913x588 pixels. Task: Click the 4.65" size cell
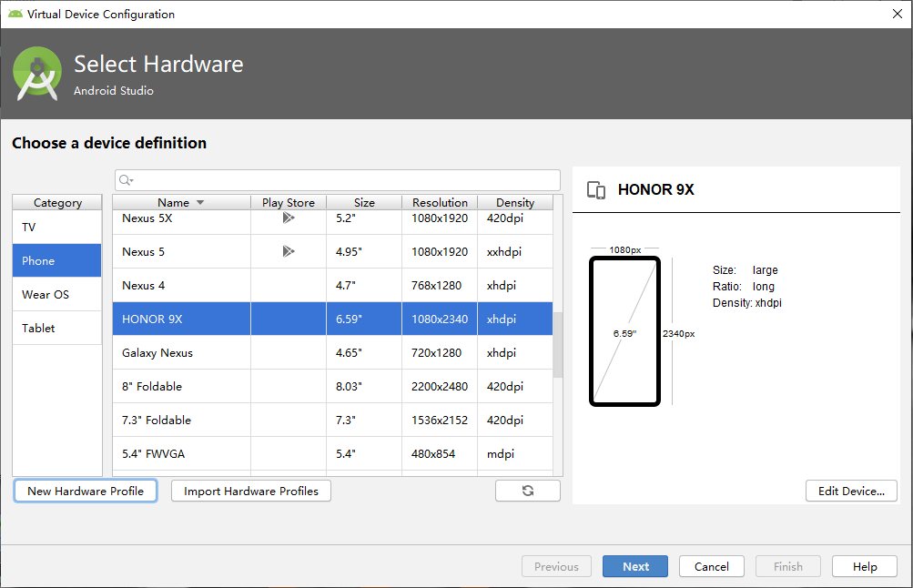[x=364, y=353]
